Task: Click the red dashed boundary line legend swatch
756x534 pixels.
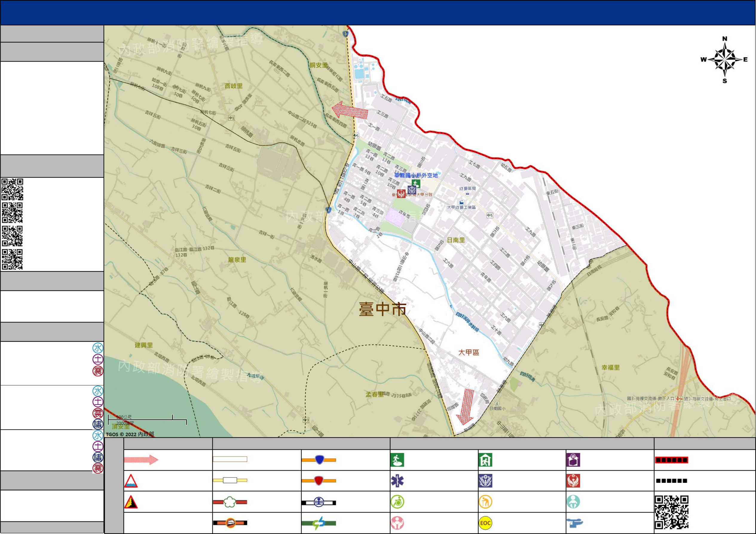Action: (671, 460)
